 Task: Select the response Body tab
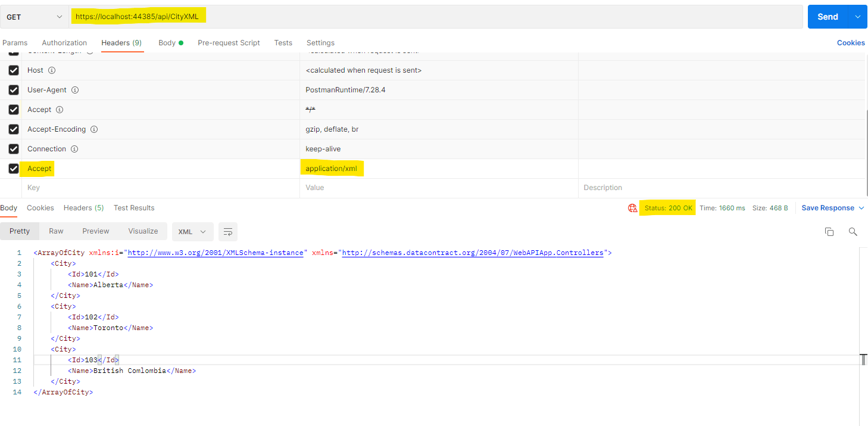[x=9, y=208]
